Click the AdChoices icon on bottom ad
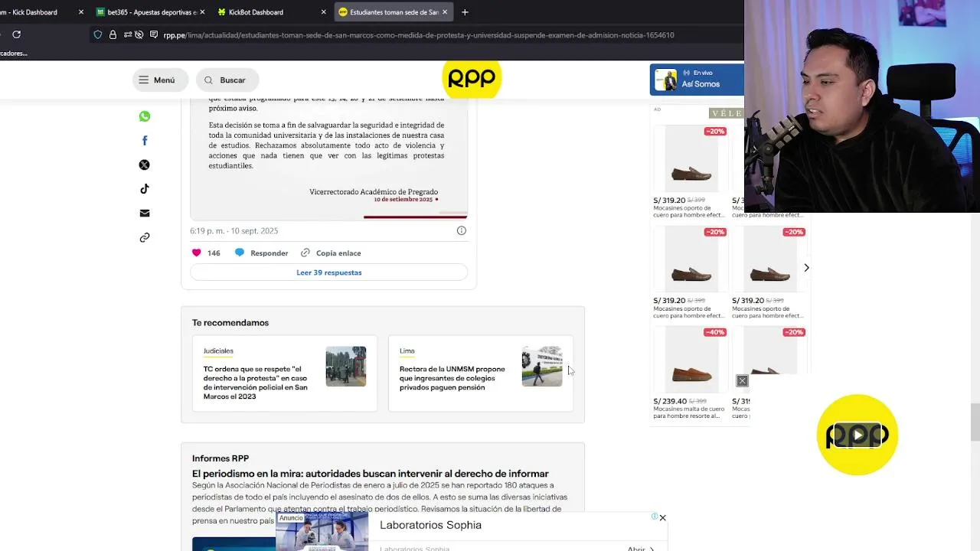980x551 pixels. tap(655, 517)
